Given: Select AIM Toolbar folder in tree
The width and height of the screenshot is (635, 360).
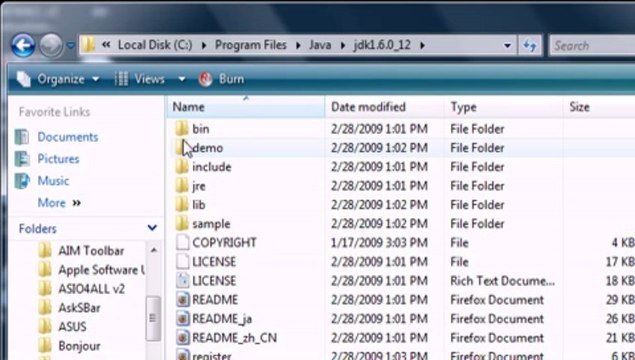Looking at the screenshot, I should click(x=91, y=251).
